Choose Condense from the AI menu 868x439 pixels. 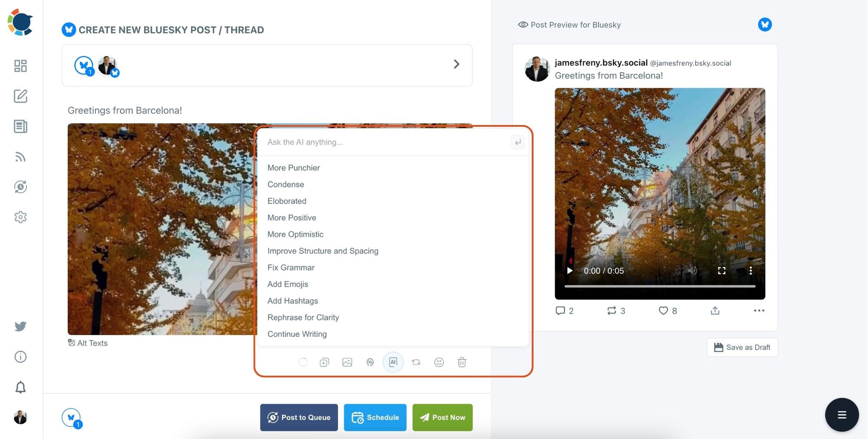pos(286,184)
